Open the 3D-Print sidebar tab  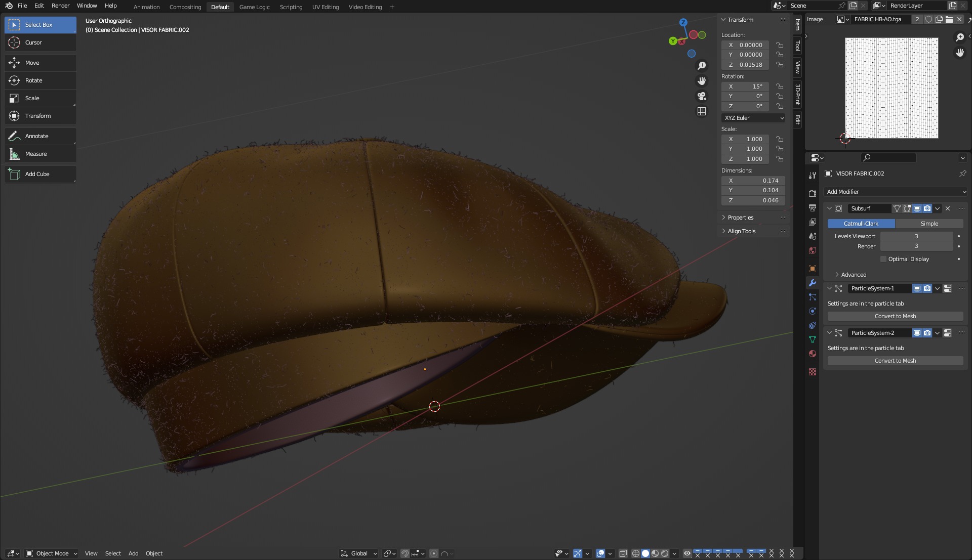tap(797, 94)
